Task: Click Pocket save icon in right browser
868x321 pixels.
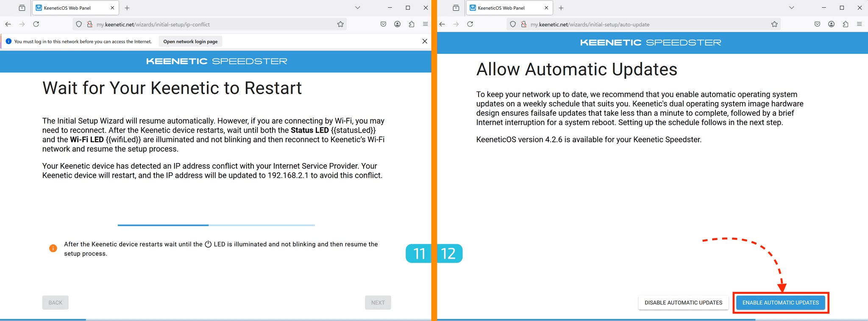Action: (x=817, y=24)
